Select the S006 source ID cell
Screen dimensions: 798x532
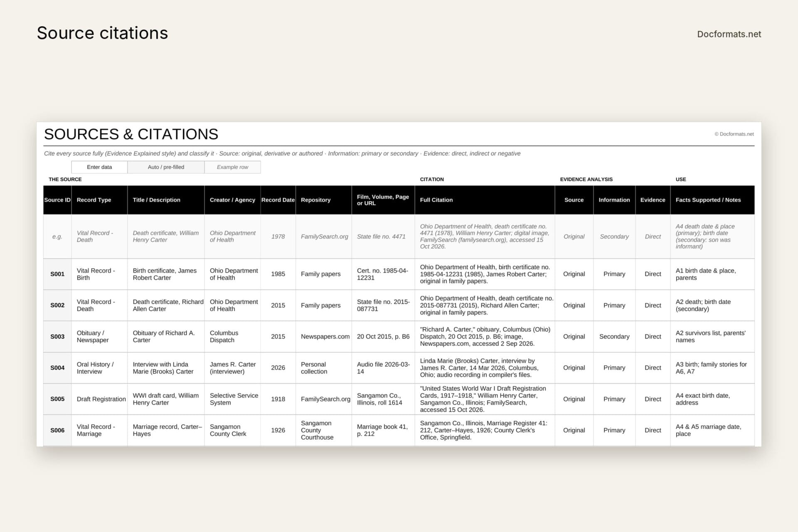coord(57,430)
